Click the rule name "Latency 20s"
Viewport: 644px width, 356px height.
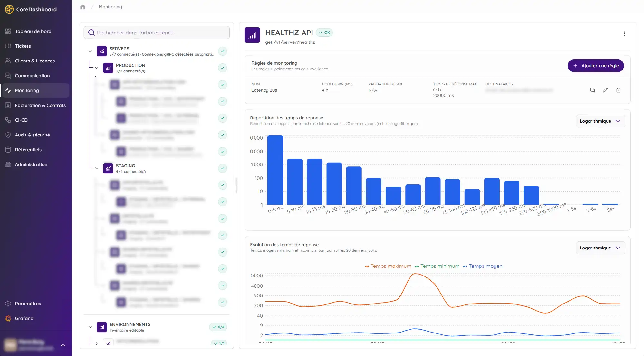(x=264, y=90)
